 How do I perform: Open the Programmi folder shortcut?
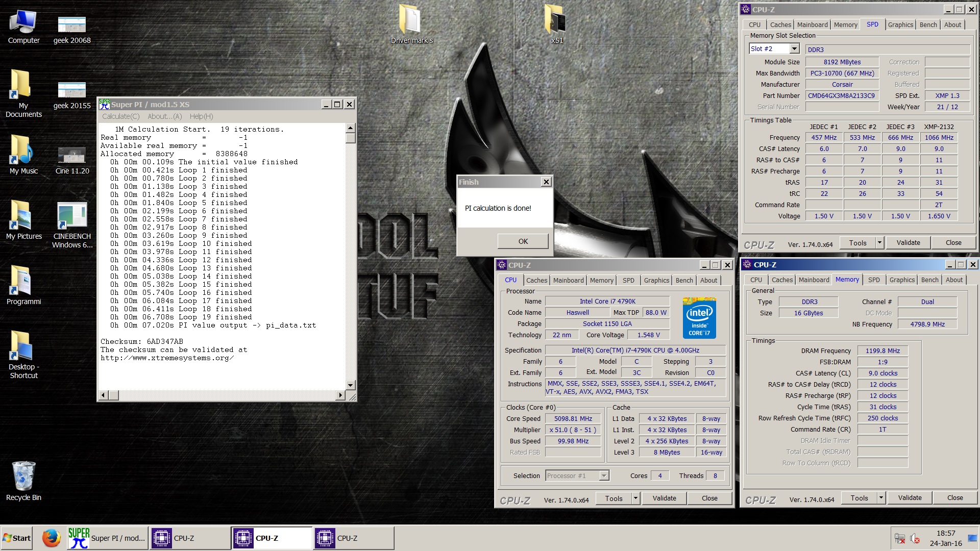pos(23,285)
